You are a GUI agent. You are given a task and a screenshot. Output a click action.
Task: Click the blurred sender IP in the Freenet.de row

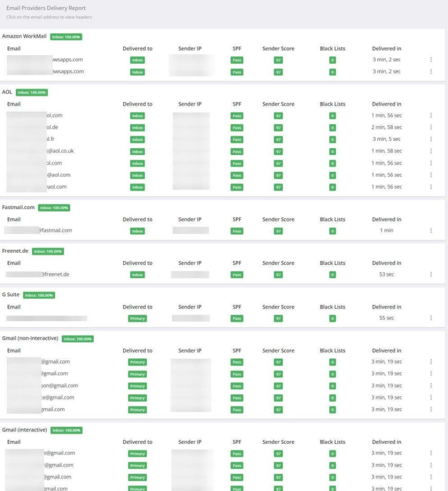tap(190, 275)
